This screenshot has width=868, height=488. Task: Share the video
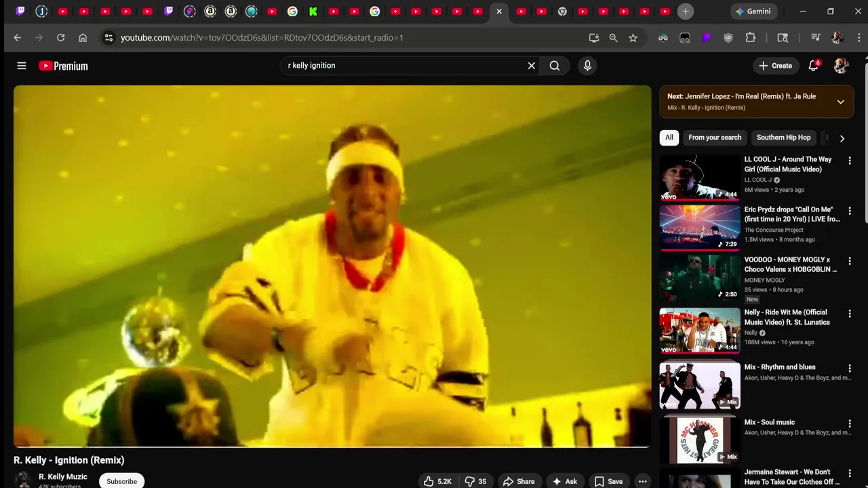click(518, 481)
